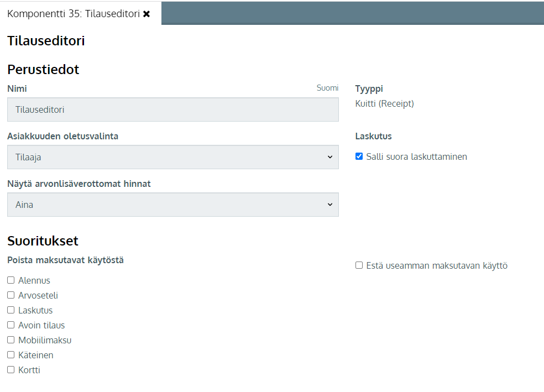
Task: Close the Komponentti 35 tab with the X icon
Action: [x=147, y=14]
